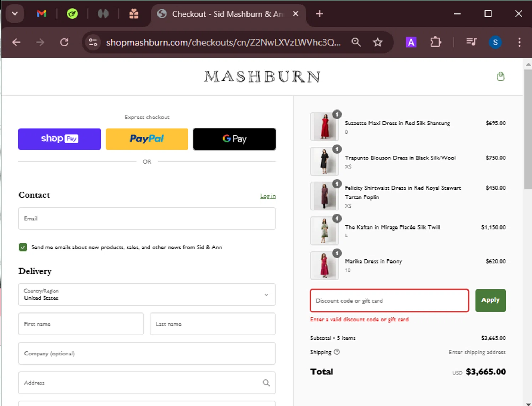Screen dimensions: 532x406
Task: Click the scrollbar up arrow
Action: click(x=528, y=64)
